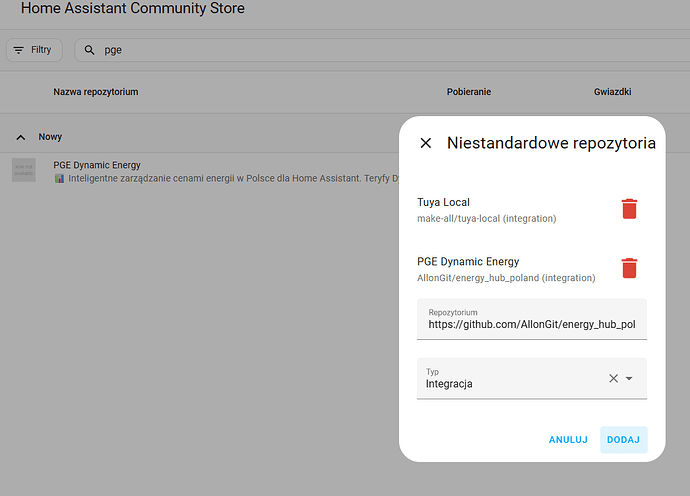Click the DODAJ button
The width and height of the screenshot is (690, 496).
click(x=624, y=440)
